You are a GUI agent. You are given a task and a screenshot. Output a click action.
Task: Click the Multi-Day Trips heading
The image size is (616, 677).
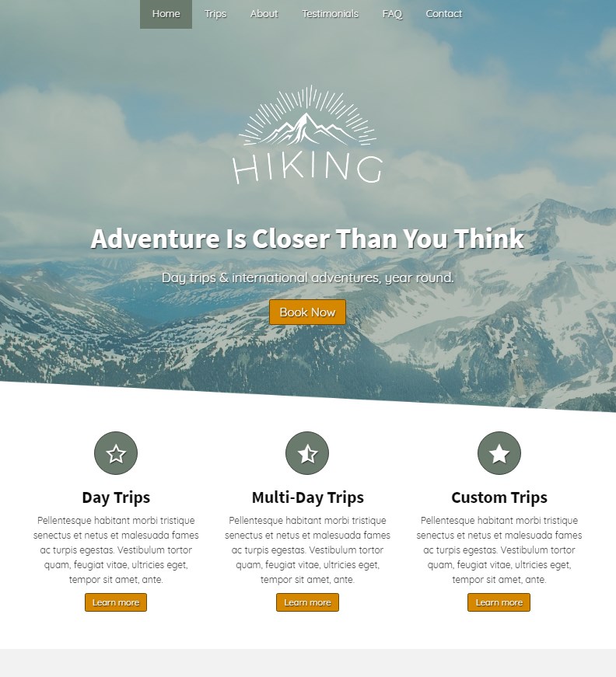tap(307, 497)
